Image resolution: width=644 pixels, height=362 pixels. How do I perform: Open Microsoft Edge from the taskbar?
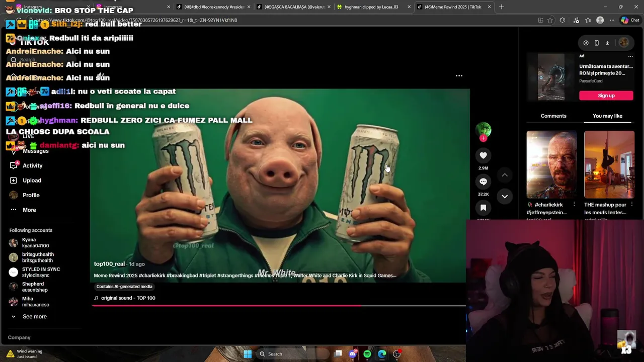382,354
